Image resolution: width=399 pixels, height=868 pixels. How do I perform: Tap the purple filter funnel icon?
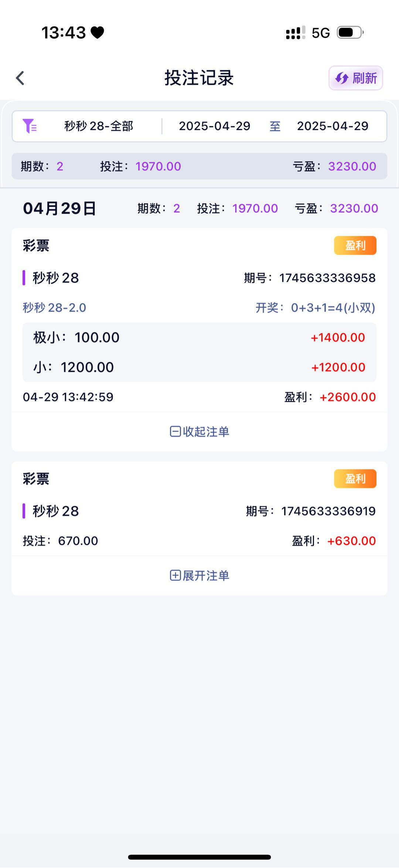point(29,126)
